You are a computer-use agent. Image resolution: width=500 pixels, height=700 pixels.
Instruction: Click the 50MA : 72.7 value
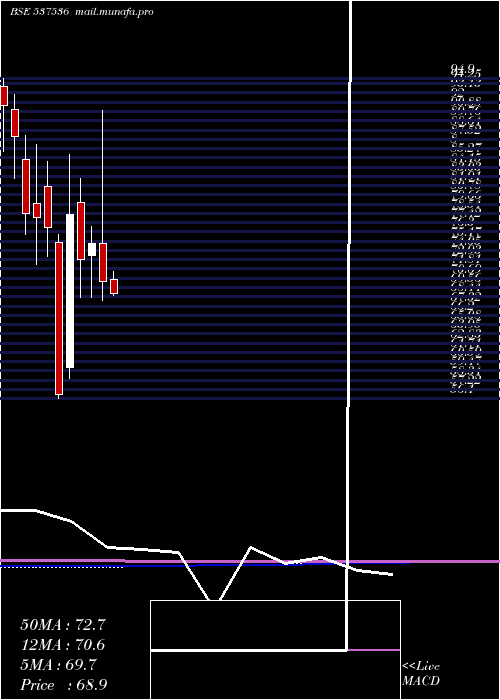63,625
